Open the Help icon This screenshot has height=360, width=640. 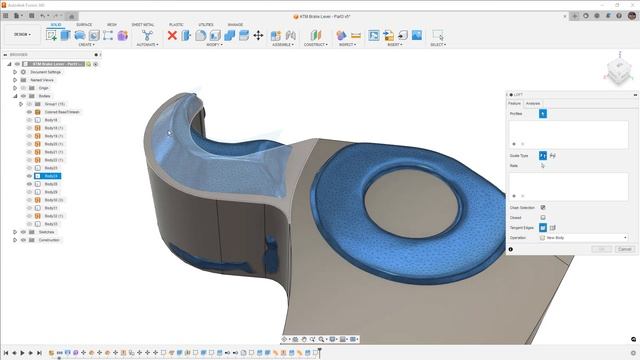pyautogui.click(x=619, y=16)
